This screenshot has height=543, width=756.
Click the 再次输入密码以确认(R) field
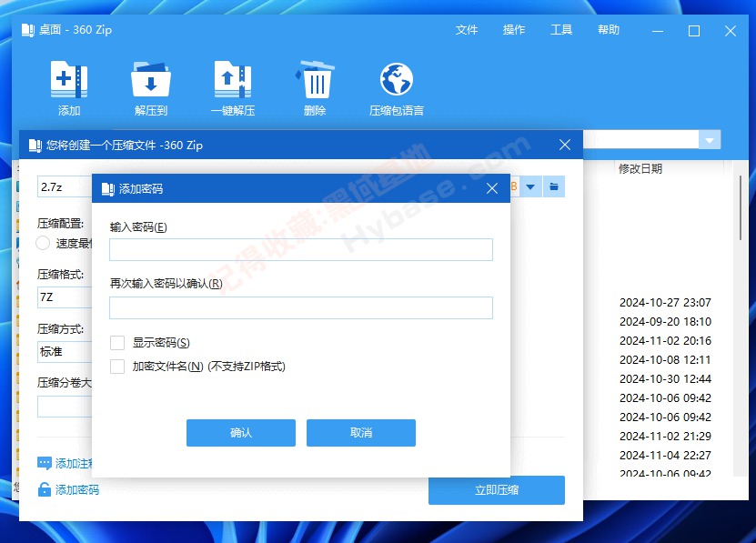coord(301,307)
